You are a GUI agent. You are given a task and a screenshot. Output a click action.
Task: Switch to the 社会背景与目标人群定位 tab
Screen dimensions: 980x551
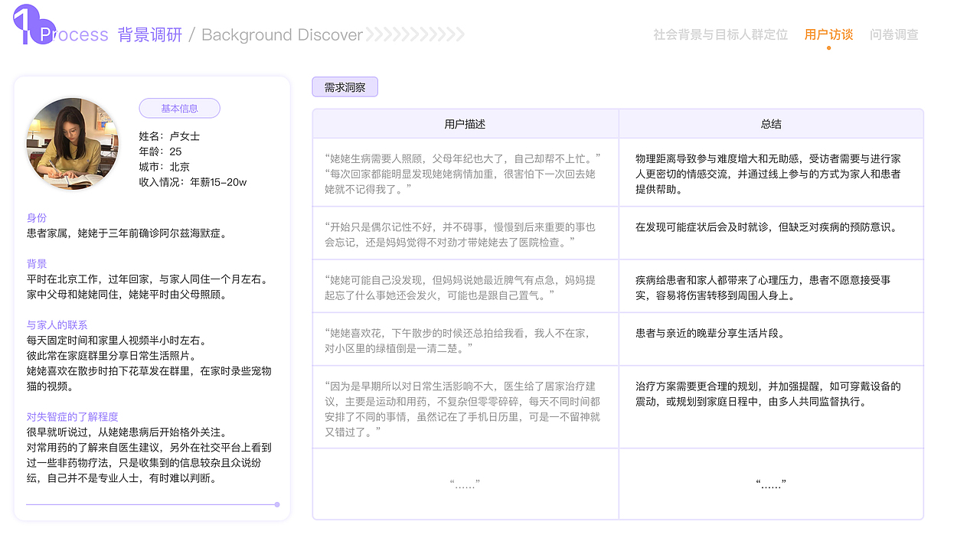coord(720,34)
